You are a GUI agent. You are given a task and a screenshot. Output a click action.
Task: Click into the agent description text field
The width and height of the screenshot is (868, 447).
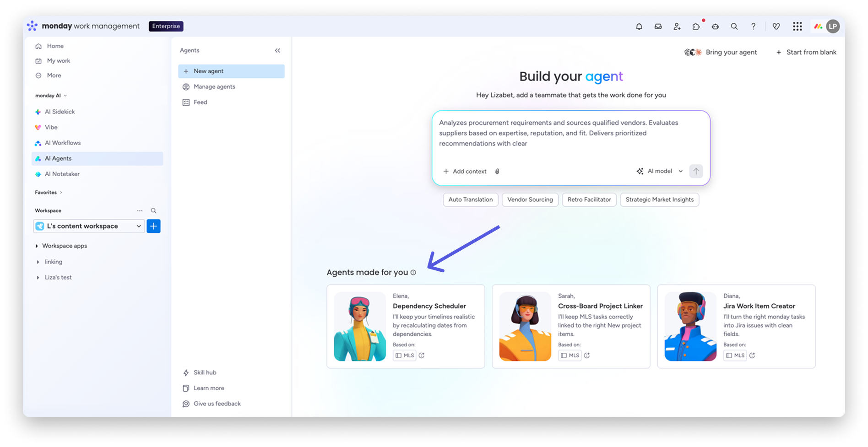[571, 134]
